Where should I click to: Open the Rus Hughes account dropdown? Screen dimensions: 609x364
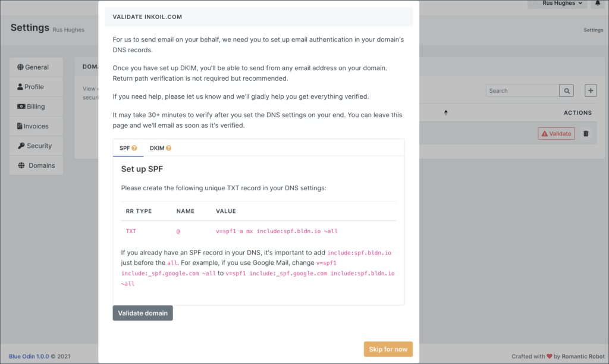[557, 4]
